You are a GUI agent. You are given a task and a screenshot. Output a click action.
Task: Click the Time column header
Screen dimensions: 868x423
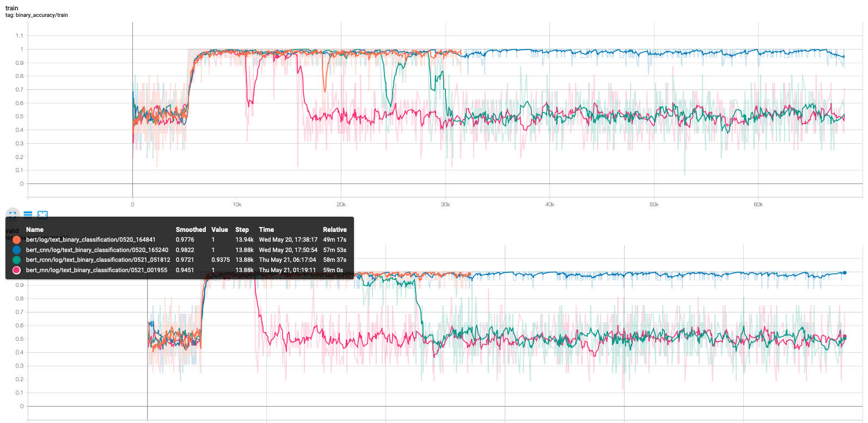pyautogui.click(x=266, y=230)
